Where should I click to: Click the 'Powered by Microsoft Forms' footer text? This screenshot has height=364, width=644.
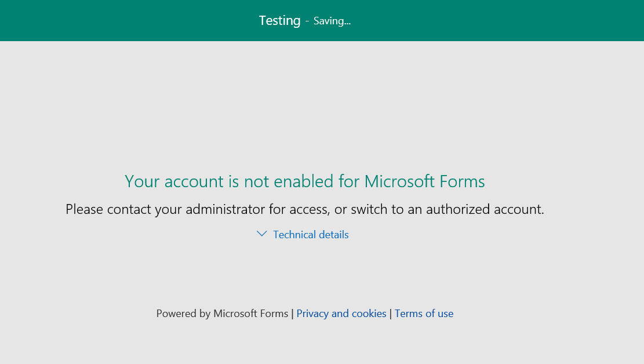click(x=222, y=314)
